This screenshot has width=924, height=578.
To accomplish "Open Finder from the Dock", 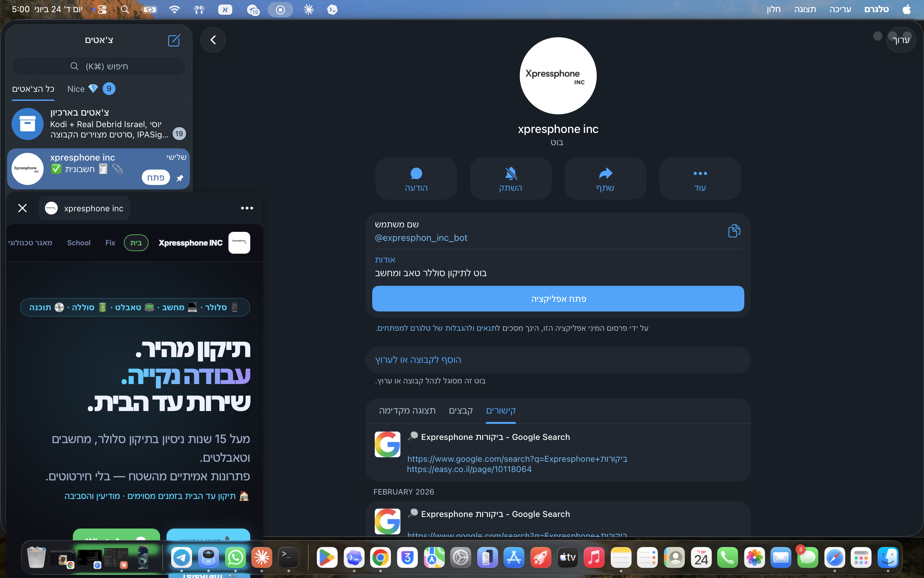I will 888,558.
